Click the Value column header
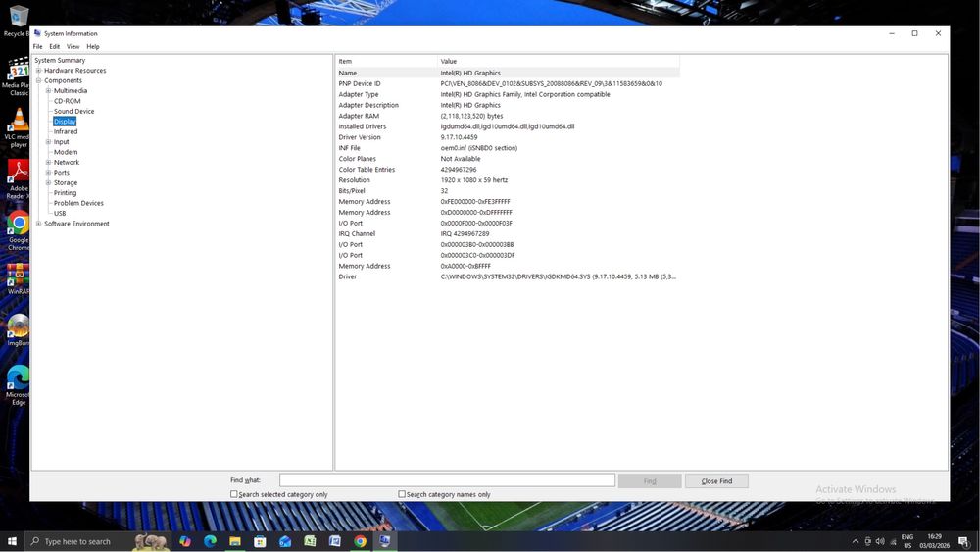 pyautogui.click(x=559, y=61)
